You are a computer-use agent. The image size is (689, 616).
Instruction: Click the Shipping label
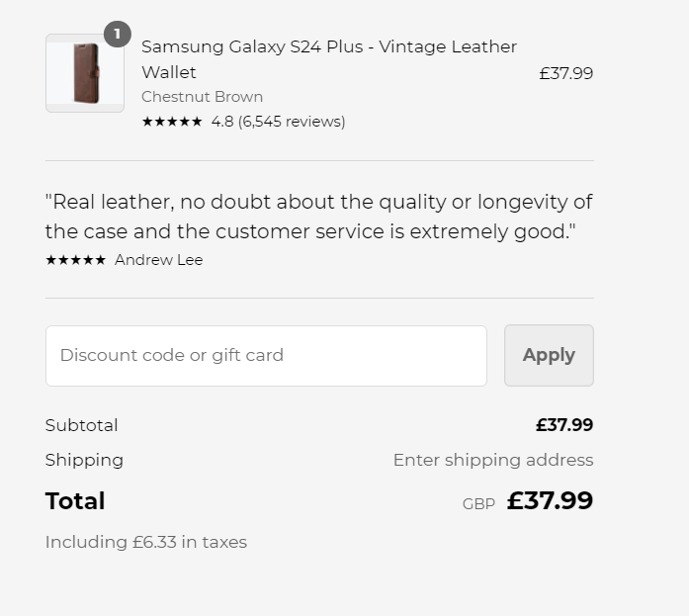[x=84, y=460]
